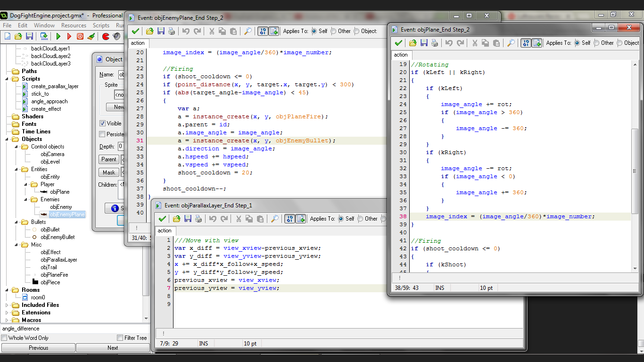Run the game with green play button
This screenshot has height=362, width=644.
58,36
